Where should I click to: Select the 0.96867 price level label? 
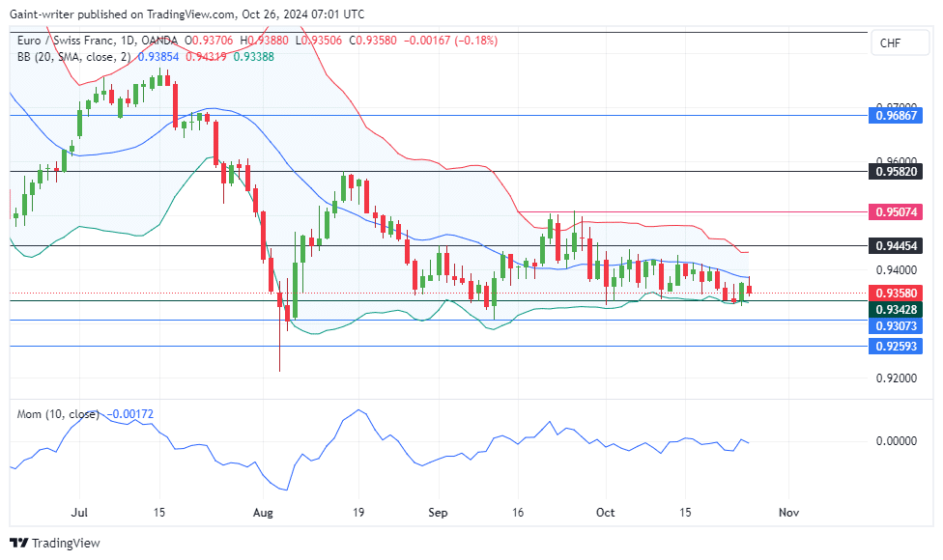(x=896, y=115)
